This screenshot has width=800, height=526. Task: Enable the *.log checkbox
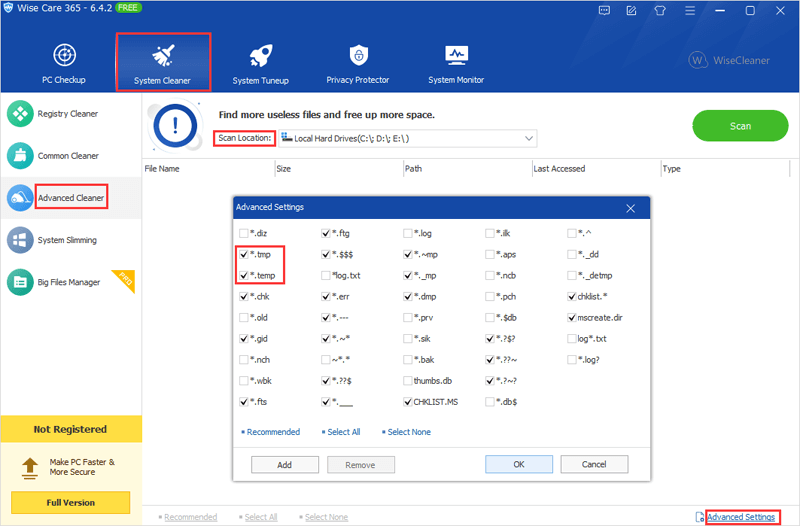coord(407,233)
